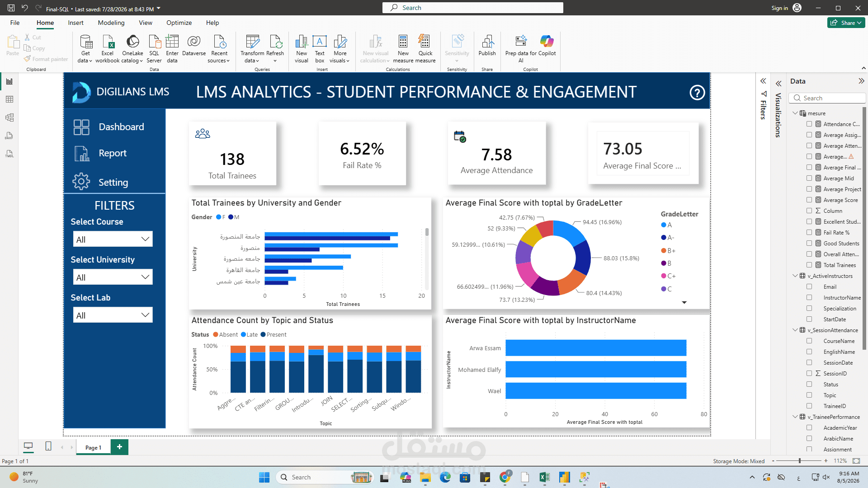
Task: Collapse the mesure table
Action: [x=795, y=113]
